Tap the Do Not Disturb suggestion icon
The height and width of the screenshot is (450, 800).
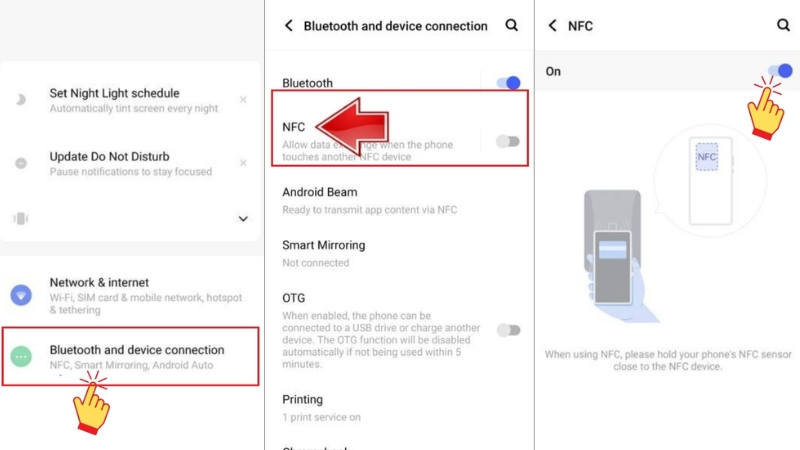[x=21, y=163]
